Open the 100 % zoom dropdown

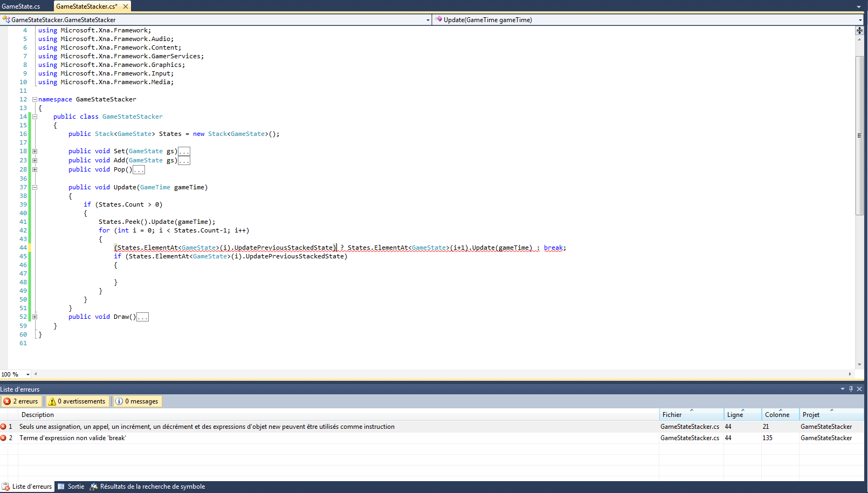pos(28,374)
